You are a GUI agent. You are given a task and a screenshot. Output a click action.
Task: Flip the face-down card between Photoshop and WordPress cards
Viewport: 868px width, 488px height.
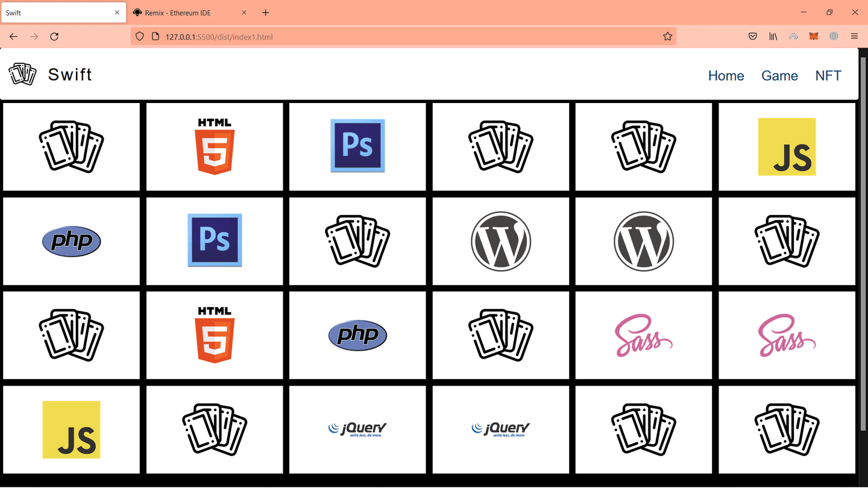(x=357, y=241)
